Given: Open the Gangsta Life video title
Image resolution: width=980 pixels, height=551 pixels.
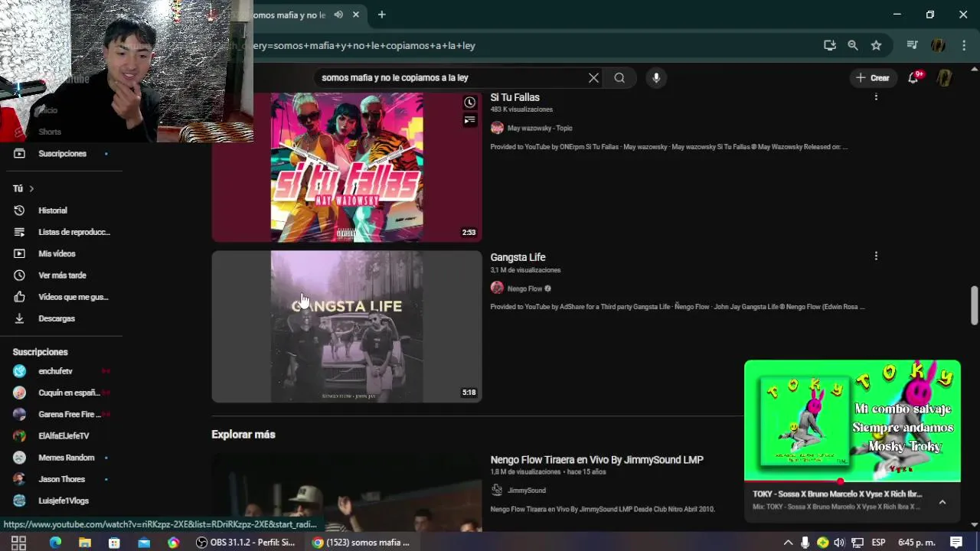Looking at the screenshot, I should pos(518,257).
